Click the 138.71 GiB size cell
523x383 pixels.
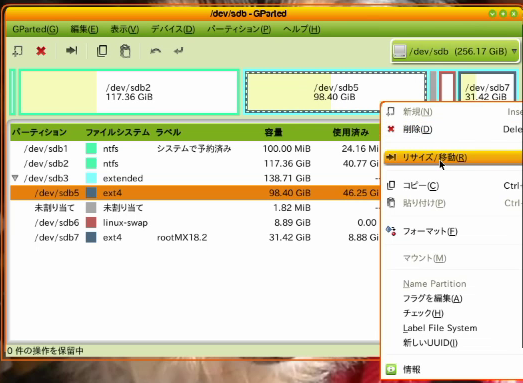[287, 178]
